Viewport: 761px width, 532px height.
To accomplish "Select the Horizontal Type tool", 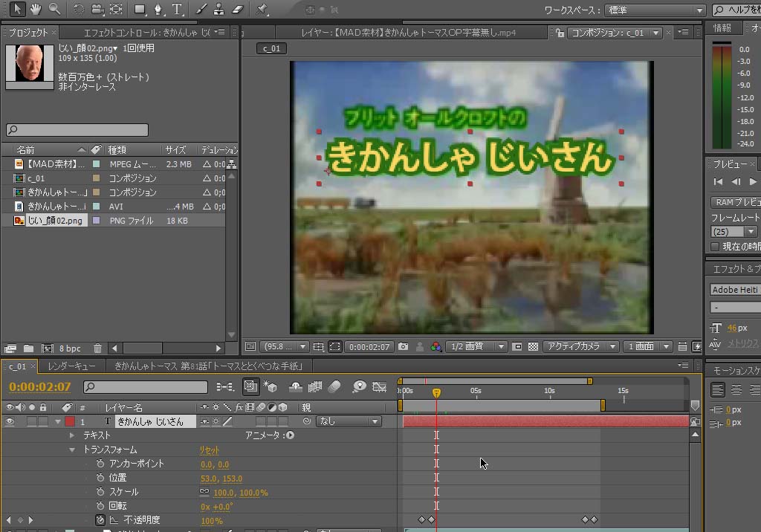I will coord(177,9).
